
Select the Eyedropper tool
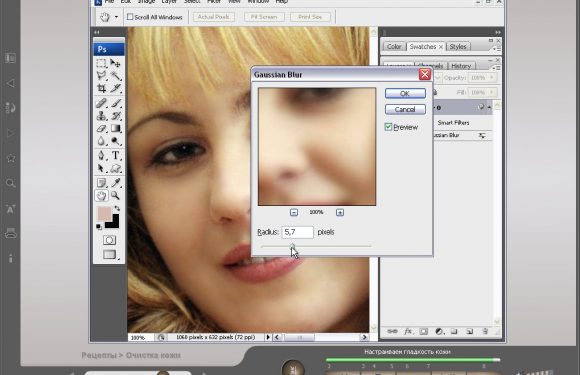(x=116, y=183)
